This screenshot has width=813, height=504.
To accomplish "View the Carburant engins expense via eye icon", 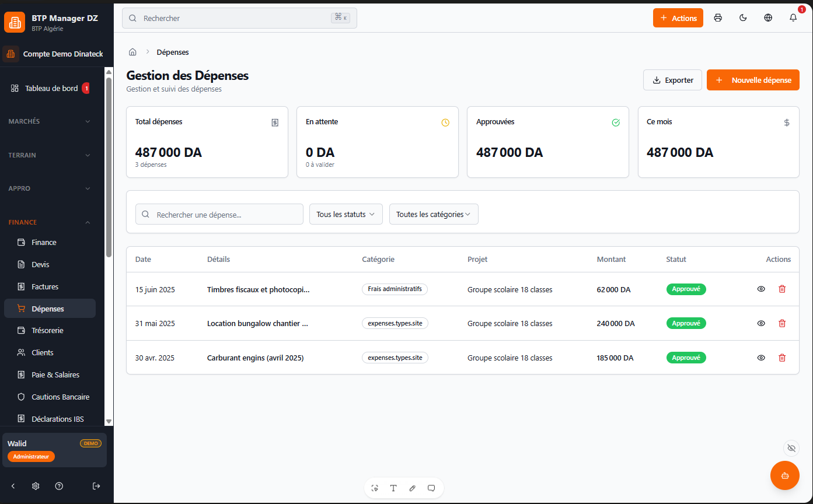I will [x=761, y=358].
